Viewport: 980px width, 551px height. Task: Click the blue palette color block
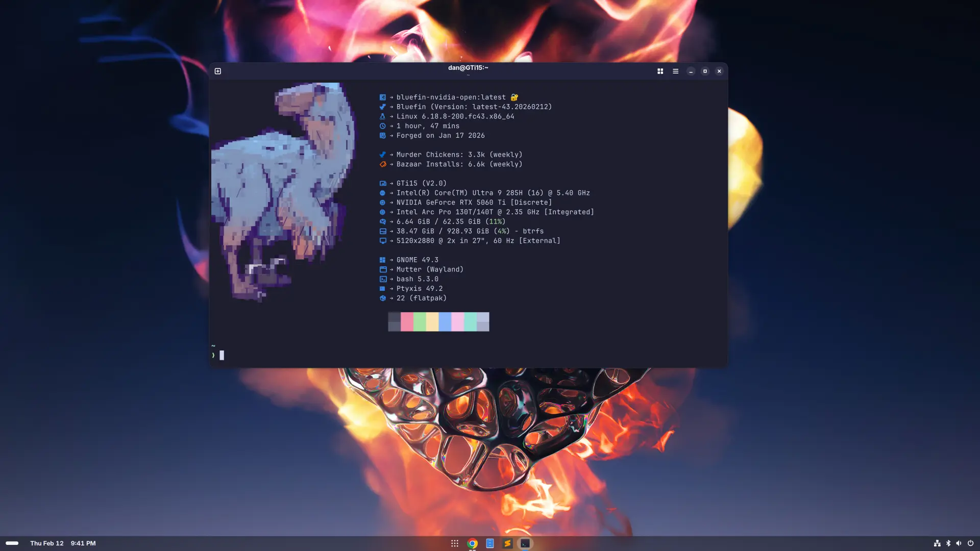(445, 322)
